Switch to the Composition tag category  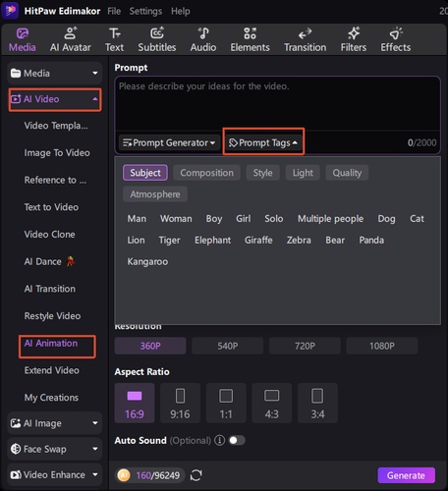click(206, 173)
